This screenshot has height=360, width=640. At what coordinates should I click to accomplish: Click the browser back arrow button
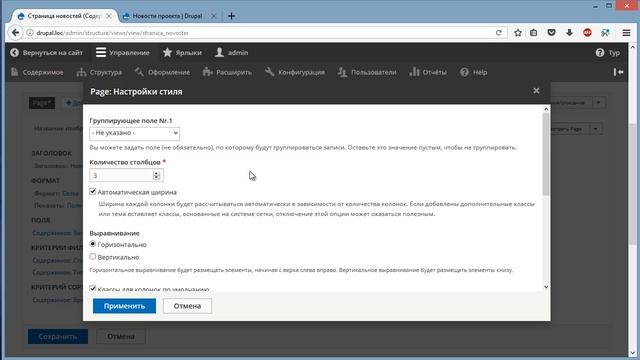click(16, 33)
